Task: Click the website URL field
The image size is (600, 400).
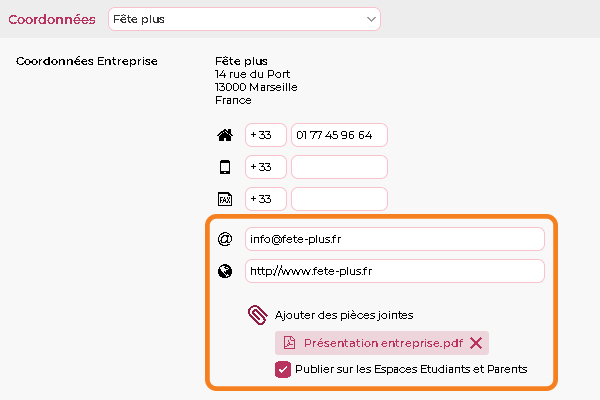Action: [395, 271]
